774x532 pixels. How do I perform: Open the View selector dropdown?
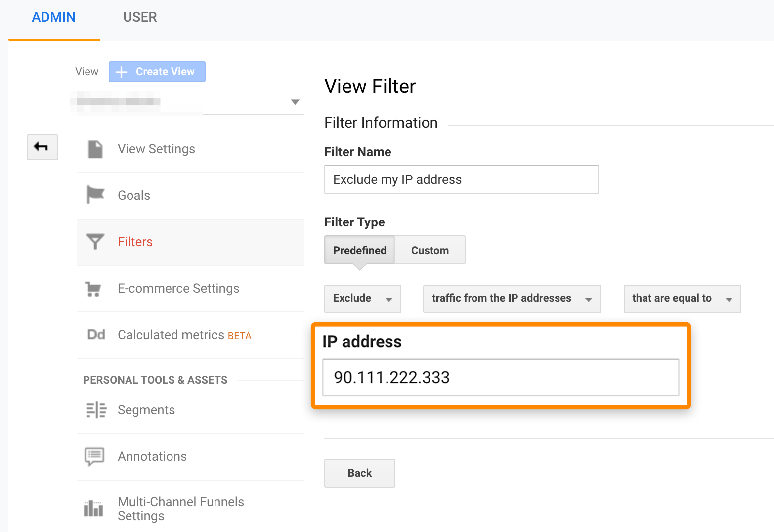(295, 102)
